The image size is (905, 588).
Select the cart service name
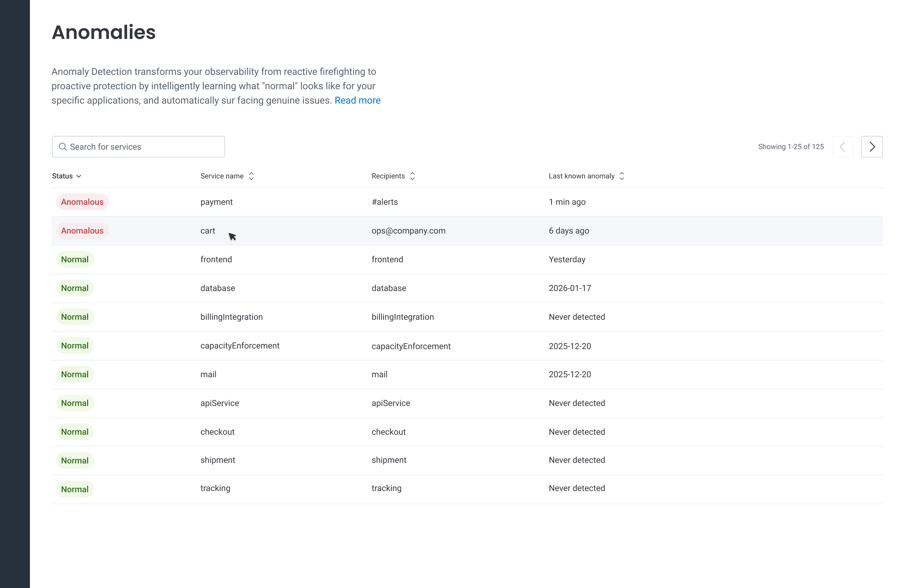(x=208, y=231)
